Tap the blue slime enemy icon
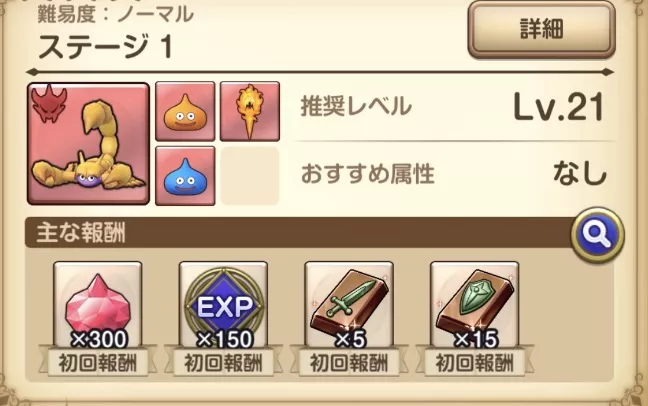Image resolution: width=648 pixels, height=406 pixels. click(185, 176)
